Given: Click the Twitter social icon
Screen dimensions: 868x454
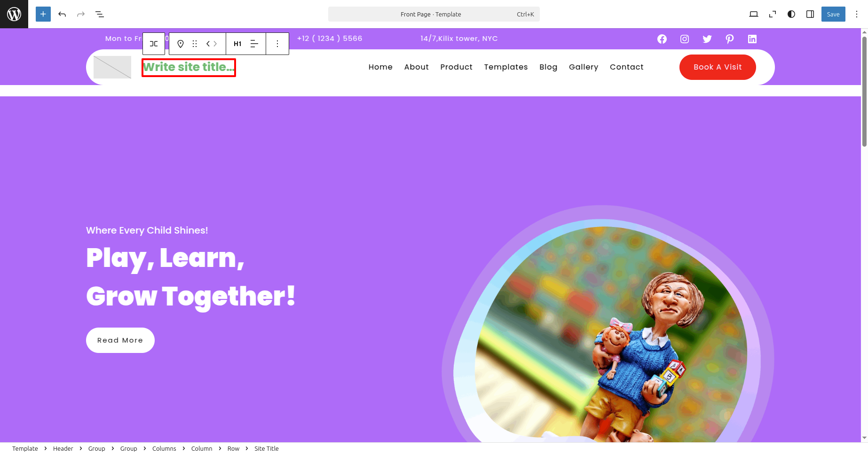Looking at the screenshot, I should [707, 39].
